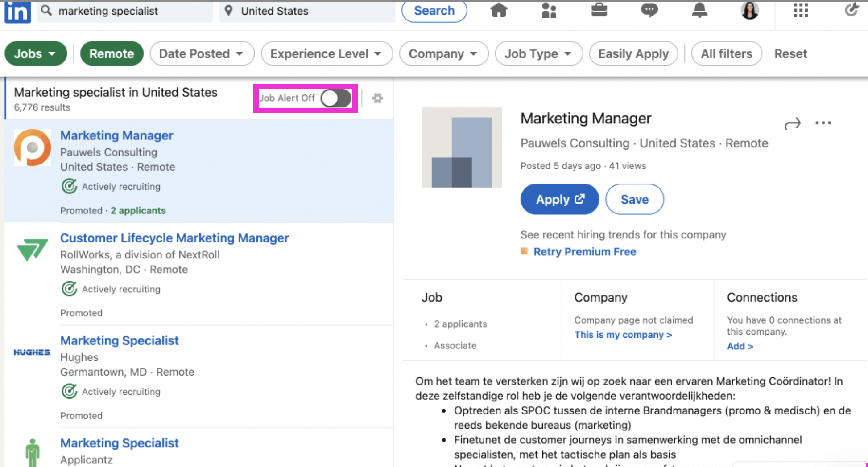
Task: Click the Hughes company logo
Action: tap(32, 352)
